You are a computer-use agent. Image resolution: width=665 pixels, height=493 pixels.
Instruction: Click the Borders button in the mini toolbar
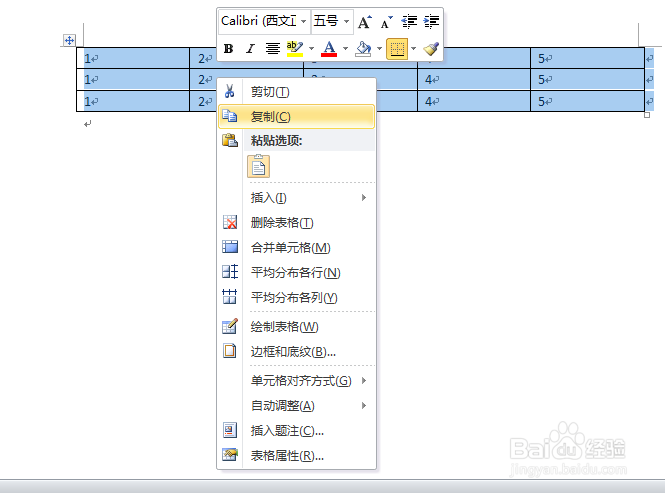(397, 49)
